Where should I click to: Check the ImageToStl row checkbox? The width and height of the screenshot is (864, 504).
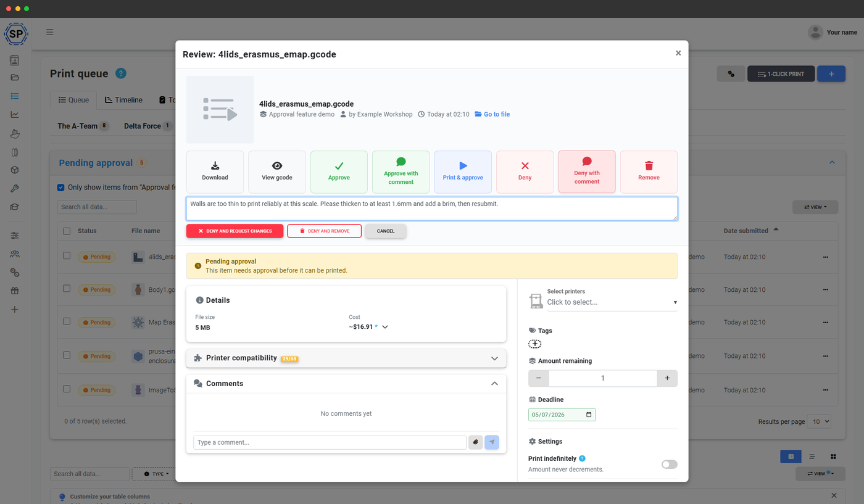67,389
